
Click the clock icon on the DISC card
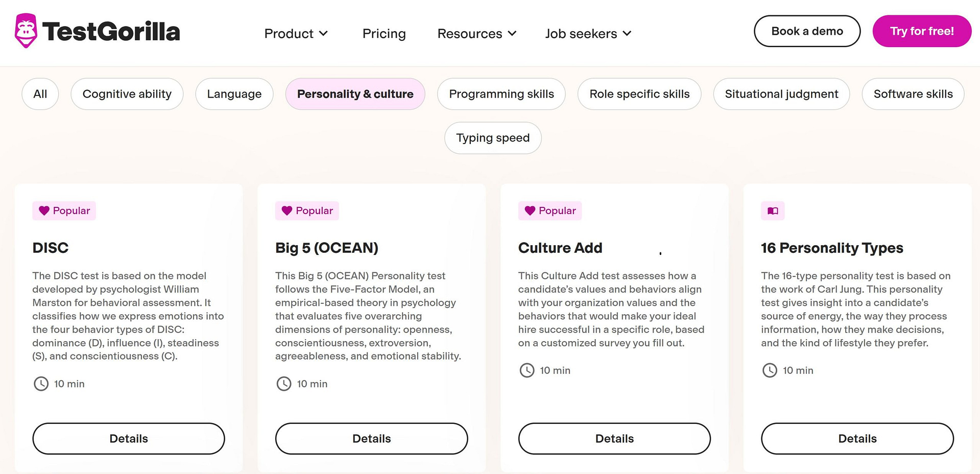(41, 384)
